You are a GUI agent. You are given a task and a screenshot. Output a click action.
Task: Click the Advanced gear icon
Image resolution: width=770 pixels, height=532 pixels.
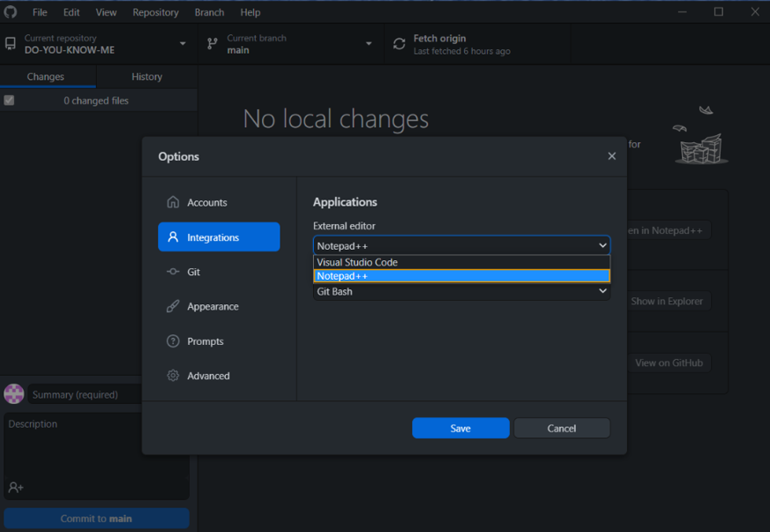[173, 376]
